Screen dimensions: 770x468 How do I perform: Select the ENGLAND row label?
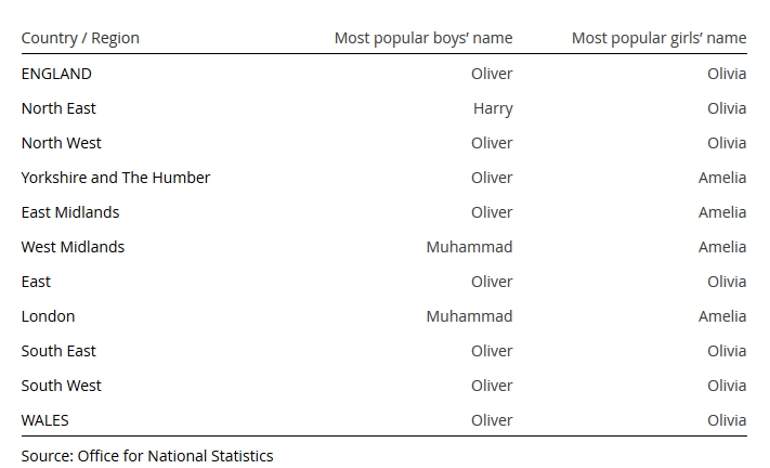[56, 74]
